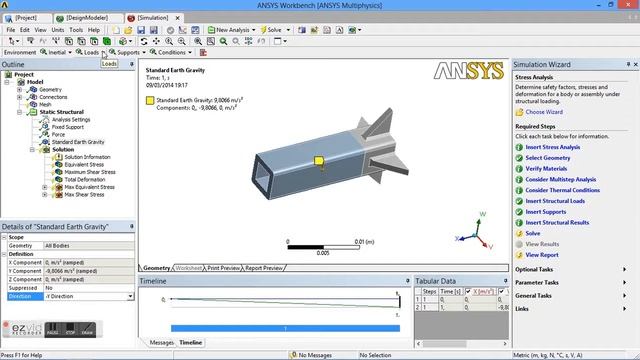Image resolution: width=640 pixels, height=360 pixels.
Task: Open the Worksheet tab
Action: pos(188,268)
